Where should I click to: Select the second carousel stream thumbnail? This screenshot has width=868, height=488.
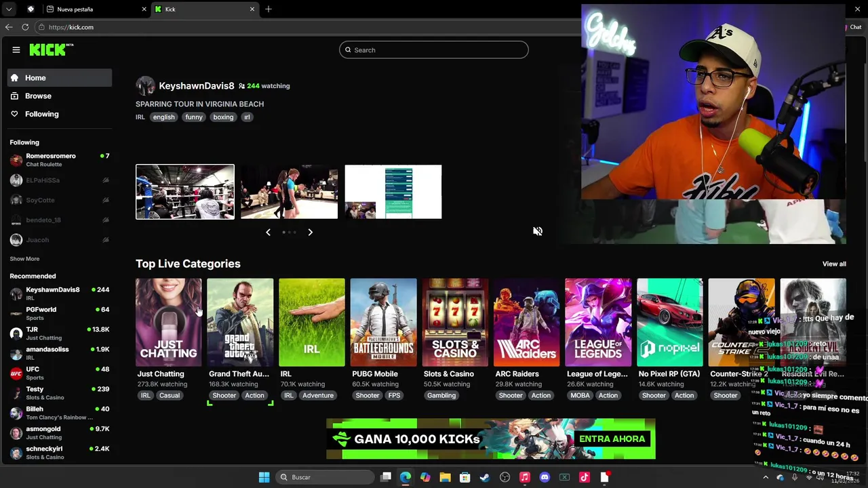point(289,192)
